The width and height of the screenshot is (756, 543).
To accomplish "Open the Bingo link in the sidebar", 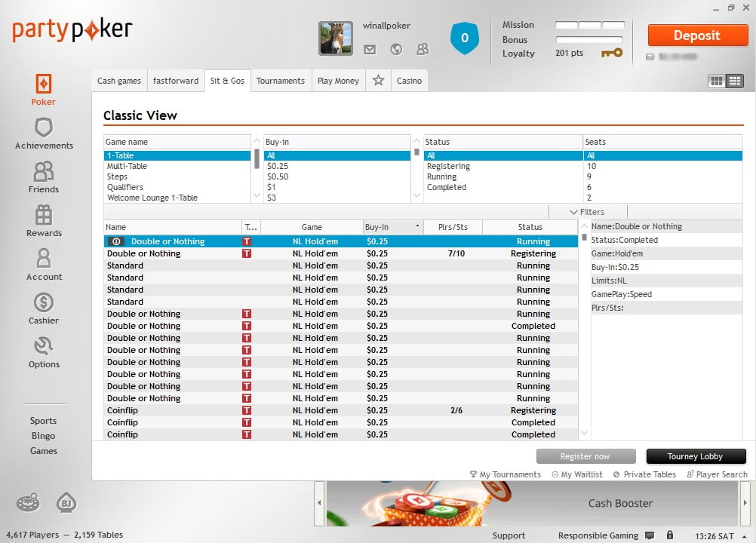I will coord(44,436).
